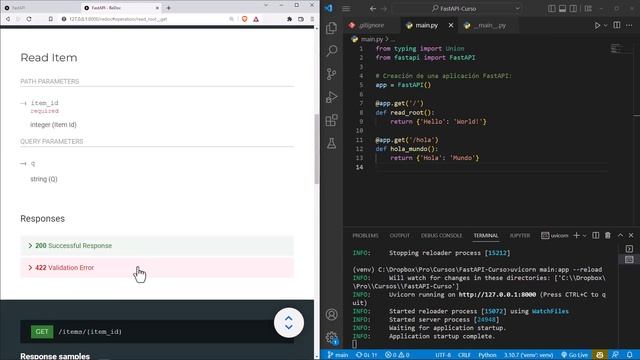The width and height of the screenshot is (640, 360).
Task: Toggle the primary side bar
Action: click(552, 9)
